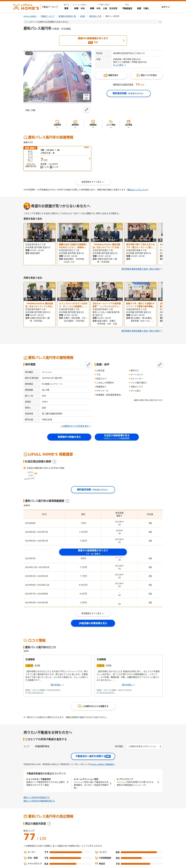Click top 無料査定依頼 button near map
Viewport: 186px width, 868px height.
(x=128, y=93)
